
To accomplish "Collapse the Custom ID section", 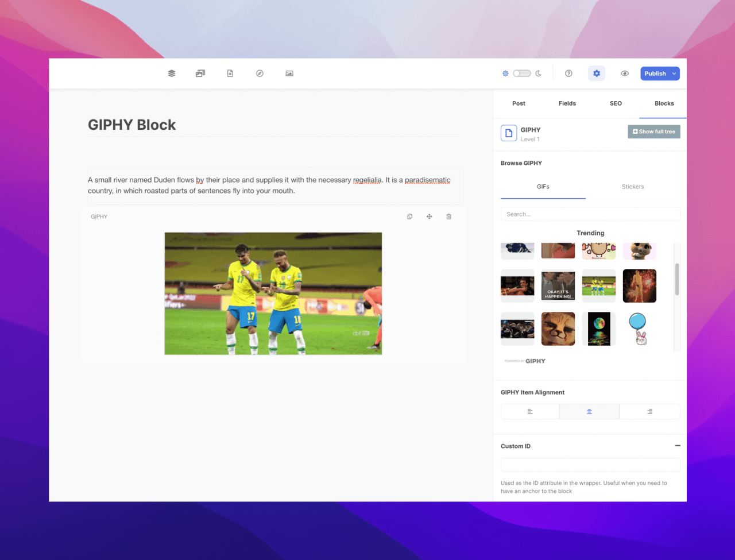I will coord(678,446).
